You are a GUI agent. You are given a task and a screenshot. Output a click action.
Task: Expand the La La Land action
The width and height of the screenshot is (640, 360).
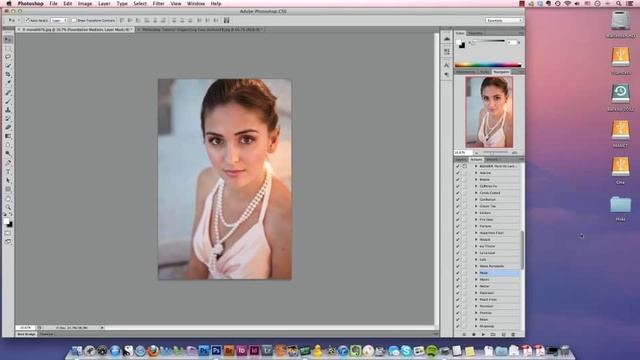tap(476, 253)
